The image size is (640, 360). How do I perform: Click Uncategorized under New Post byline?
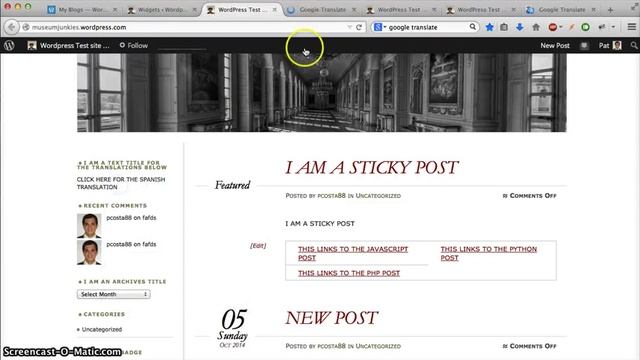pyautogui.click(x=378, y=346)
